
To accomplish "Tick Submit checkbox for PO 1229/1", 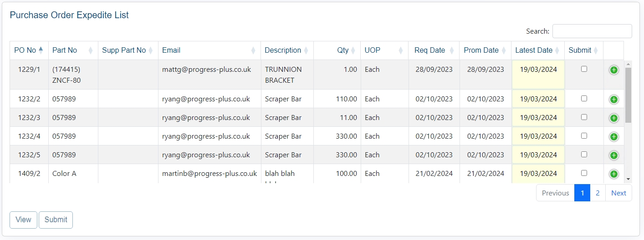I will pyautogui.click(x=584, y=69).
